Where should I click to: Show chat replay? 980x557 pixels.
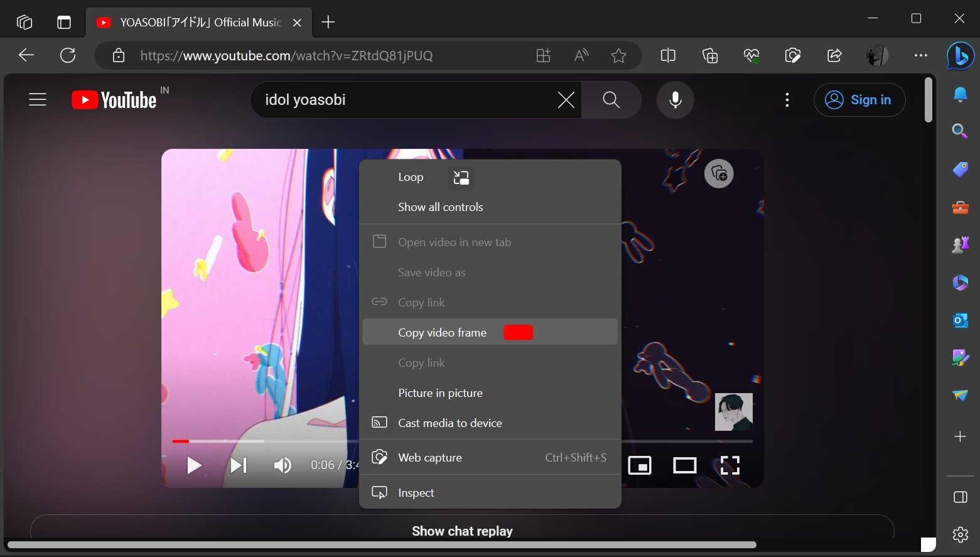(x=462, y=531)
